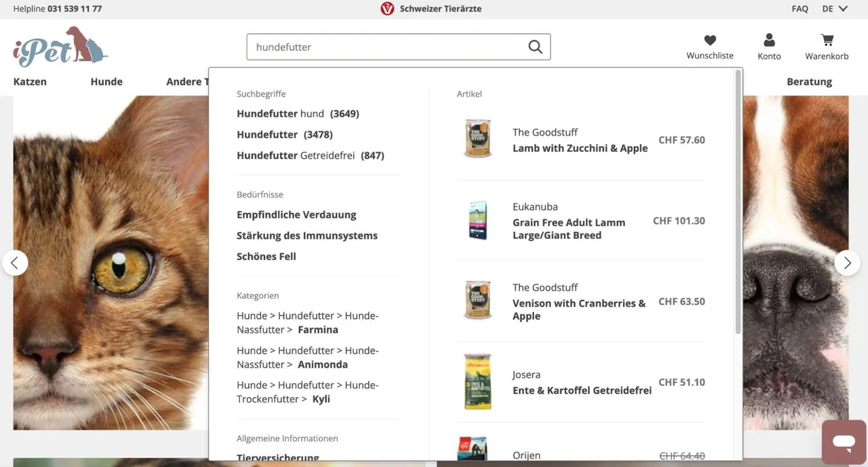
Task: Click Eukanuba Grain Free product image
Action: [x=478, y=219]
